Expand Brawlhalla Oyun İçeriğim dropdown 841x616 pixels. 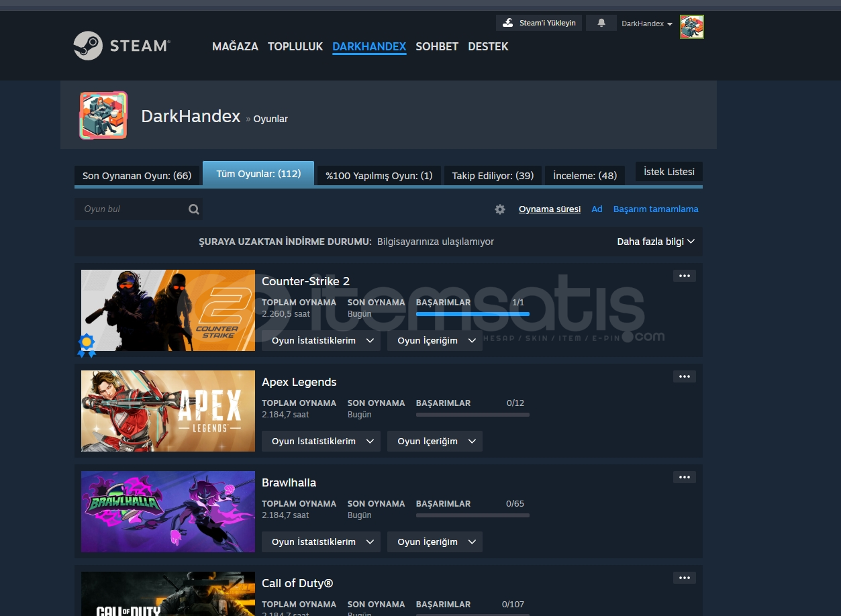coord(435,542)
